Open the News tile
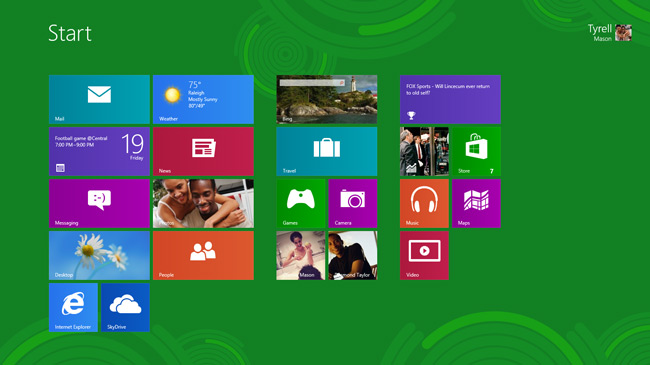650x365 pixels. tap(203, 151)
